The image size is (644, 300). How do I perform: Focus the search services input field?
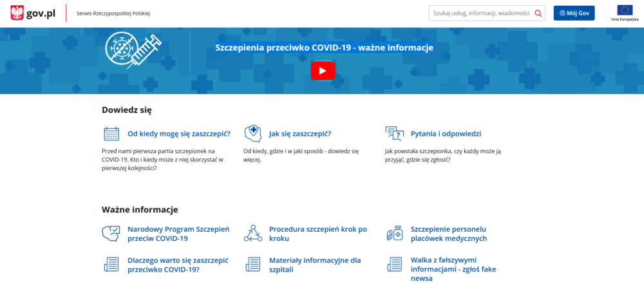480,13
